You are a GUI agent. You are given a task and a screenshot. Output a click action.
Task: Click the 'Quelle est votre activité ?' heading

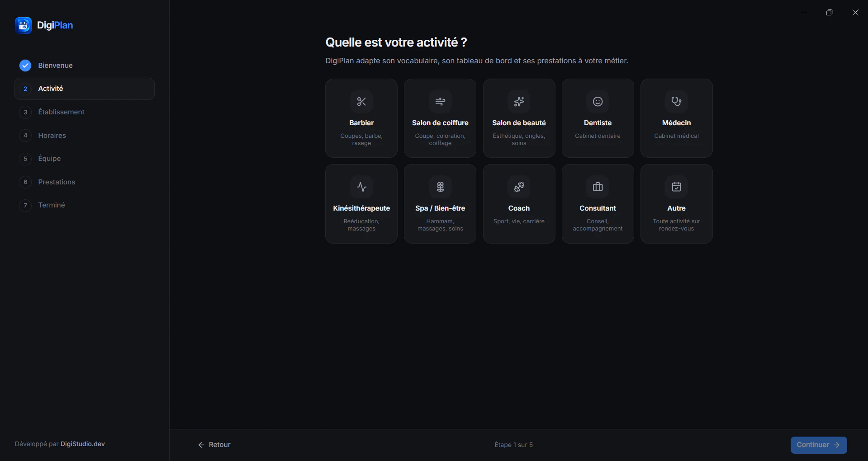pos(396,42)
